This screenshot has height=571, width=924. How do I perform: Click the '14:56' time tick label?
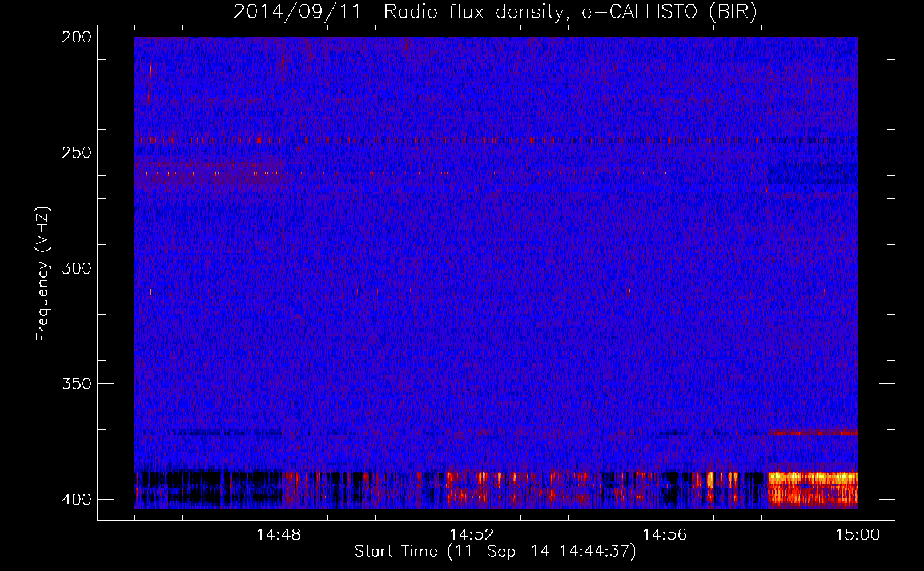tap(665, 535)
